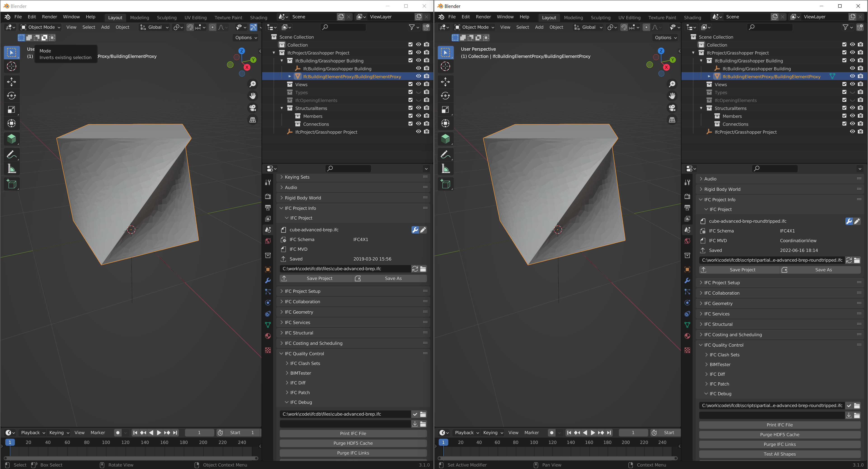Image resolution: width=868 pixels, height=469 pixels.
Task: Select the Annotate tool in right Blender window
Action: pos(445,154)
